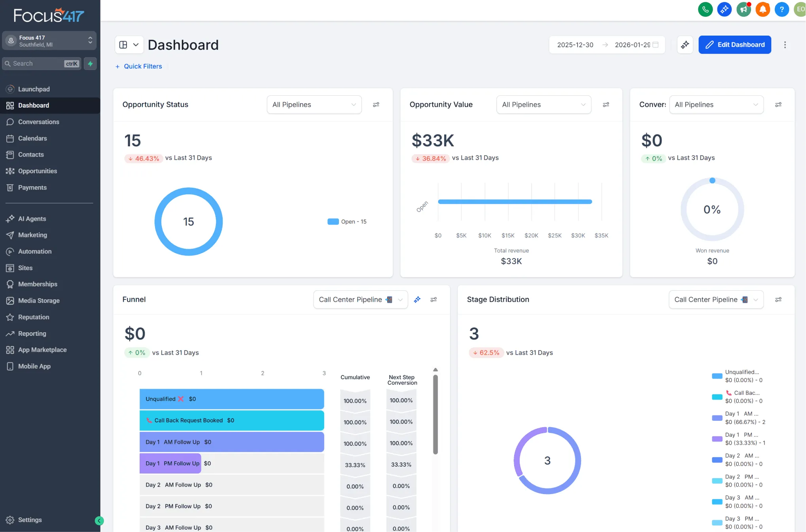Open the orange notifications bell
This screenshot has width=806, height=532.
[x=762, y=9]
